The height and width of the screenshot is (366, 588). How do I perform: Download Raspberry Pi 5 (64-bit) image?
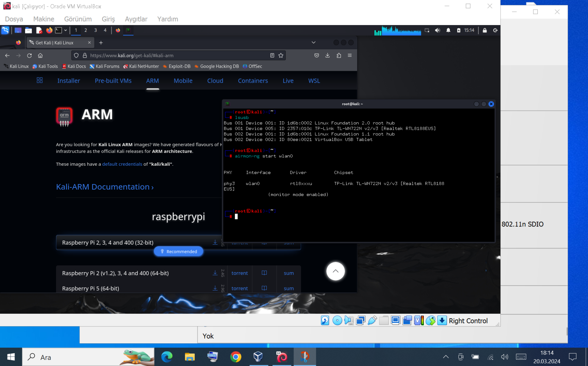point(215,288)
